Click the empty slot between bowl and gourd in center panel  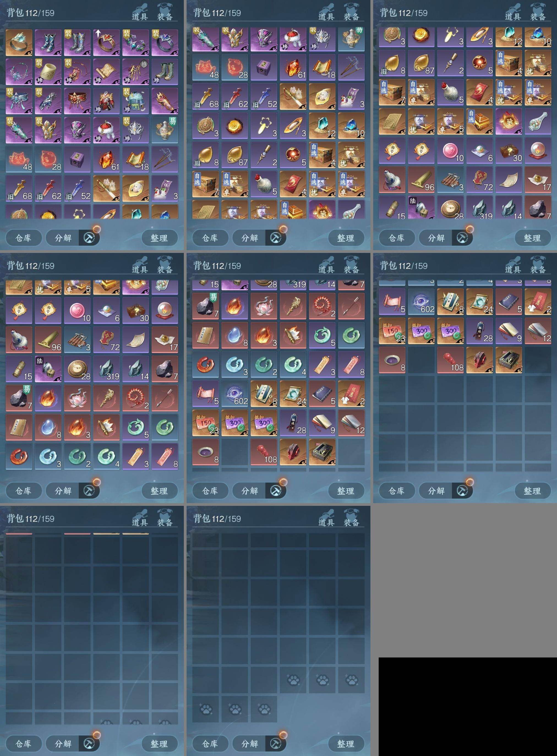235,452
